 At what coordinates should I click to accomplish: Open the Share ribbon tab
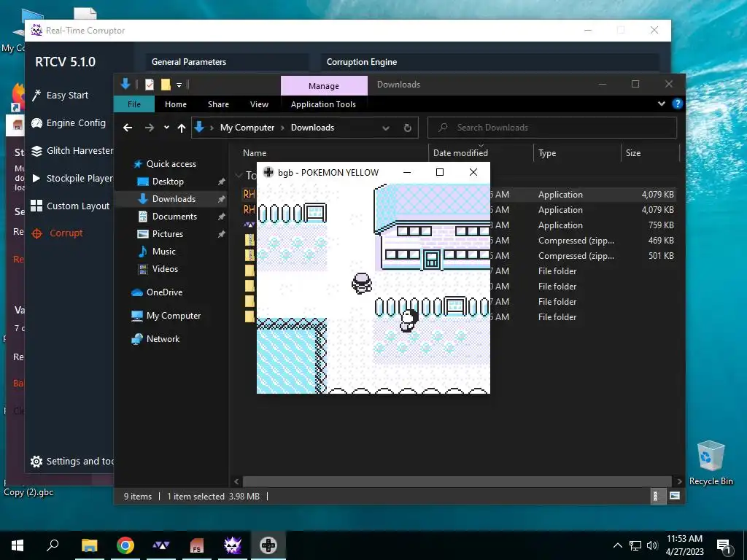218,104
